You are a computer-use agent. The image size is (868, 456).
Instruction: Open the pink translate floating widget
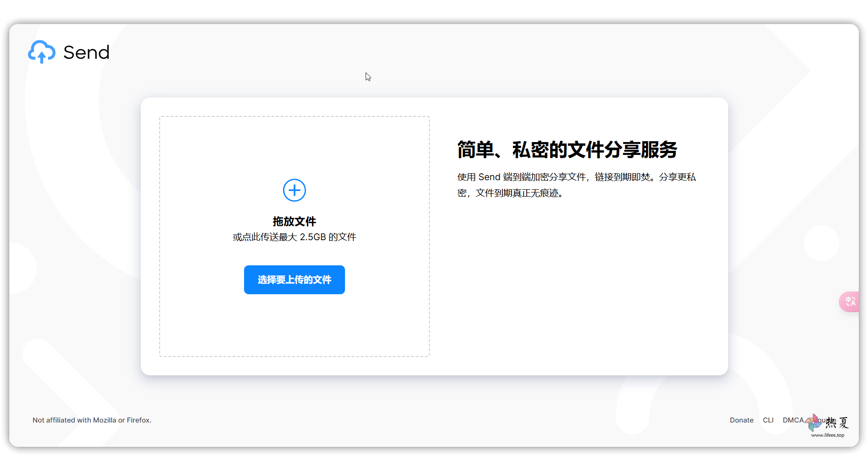pos(850,302)
